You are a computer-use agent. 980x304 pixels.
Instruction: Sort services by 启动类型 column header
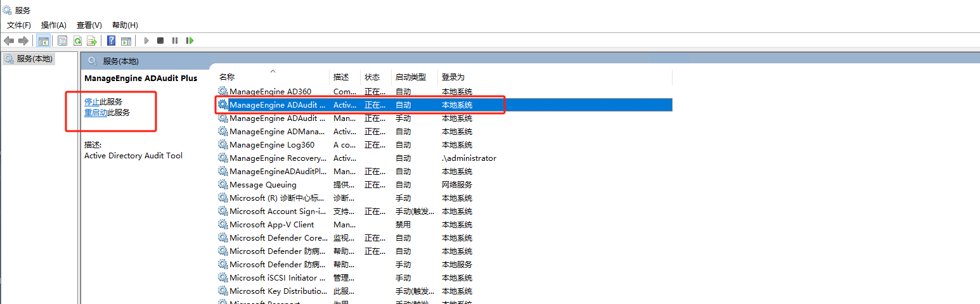(x=410, y=77)
